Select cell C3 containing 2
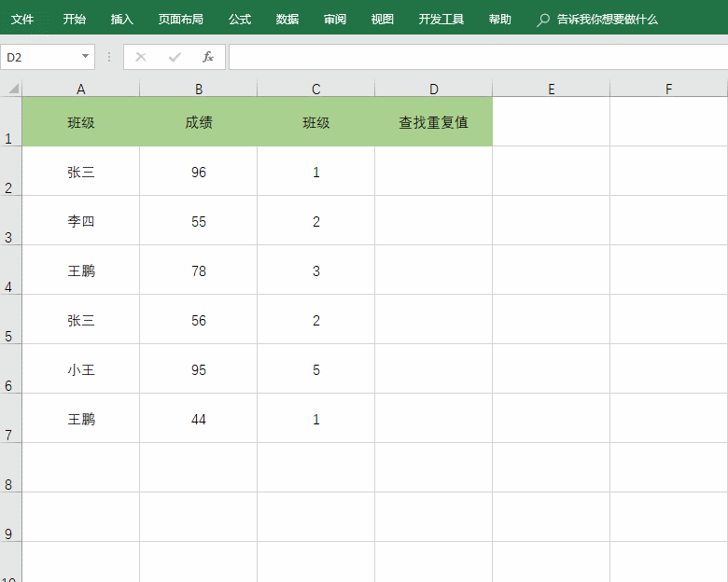Viewport: 728px width, 582px height. (x=315, y=220)
